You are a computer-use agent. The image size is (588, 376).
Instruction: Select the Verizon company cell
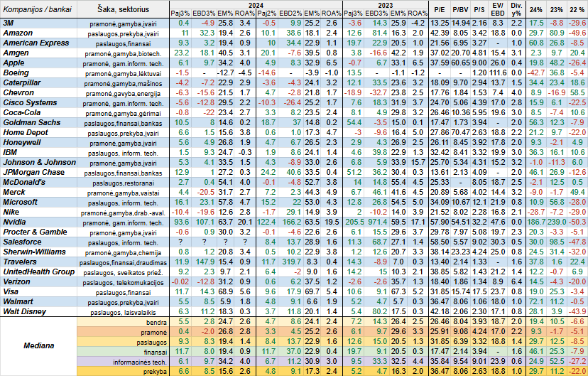[38, 281]
